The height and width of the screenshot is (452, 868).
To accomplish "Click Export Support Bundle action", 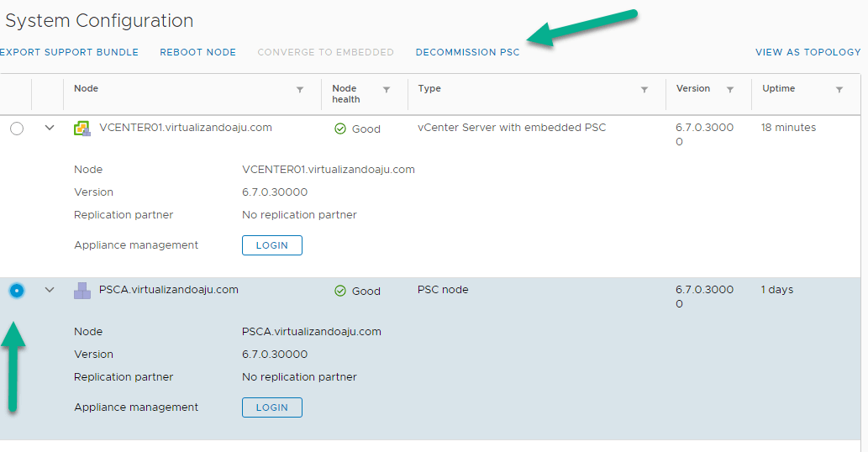I will point(69,52).
